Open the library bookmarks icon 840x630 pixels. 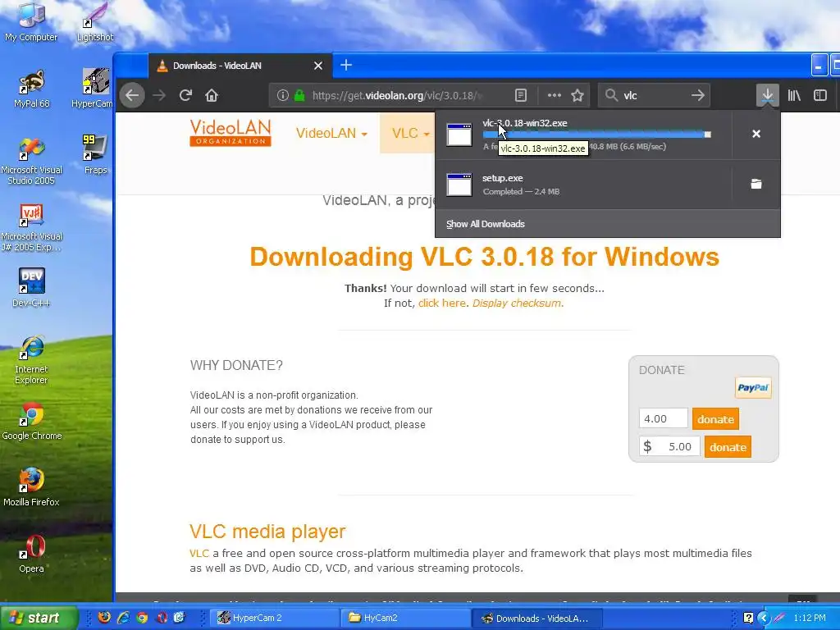click(x=794, y=95)
